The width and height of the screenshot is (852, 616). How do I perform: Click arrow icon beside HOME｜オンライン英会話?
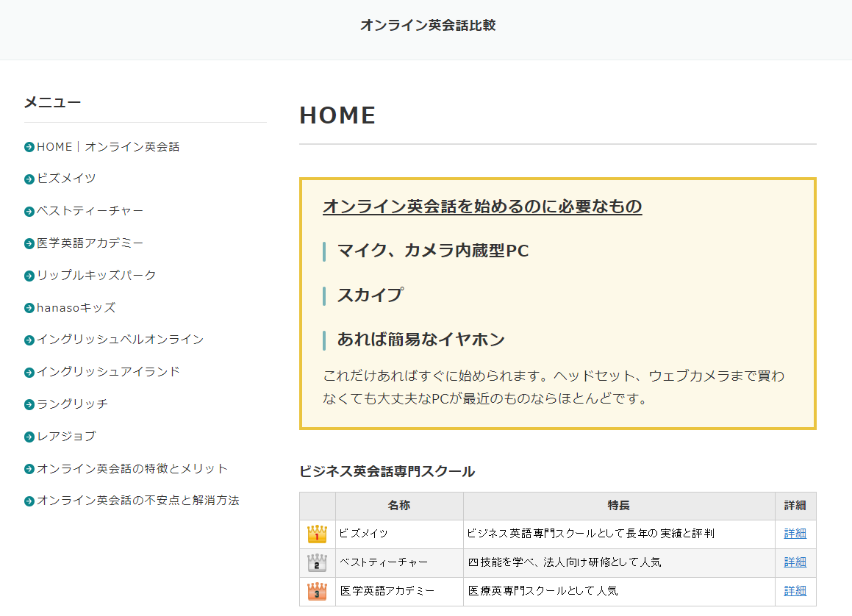point(29,147)
